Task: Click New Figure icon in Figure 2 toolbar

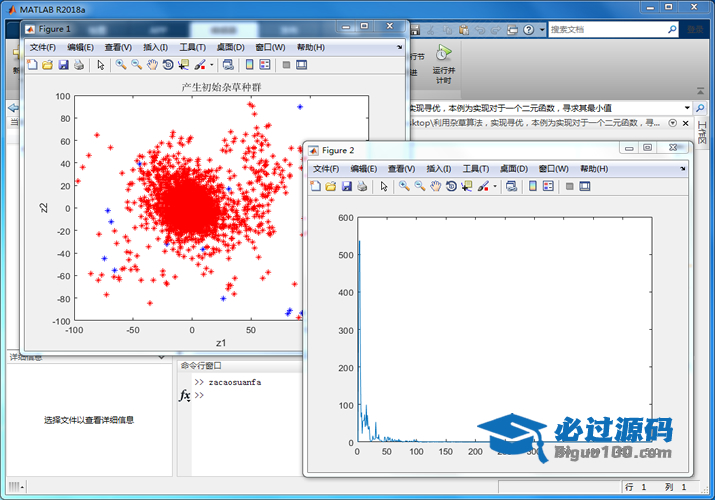Action: (316, 186)
